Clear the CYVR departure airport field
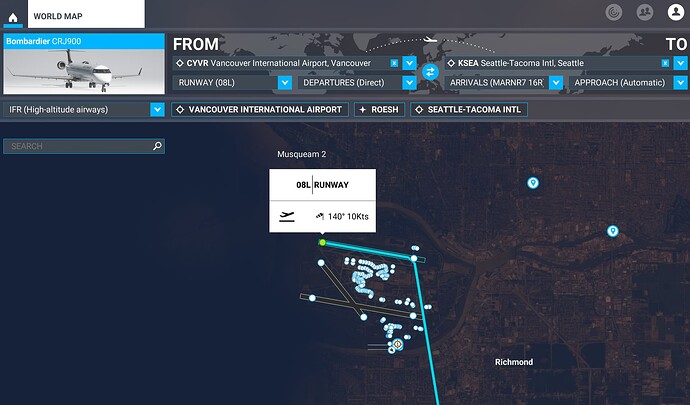 point(394,63)
